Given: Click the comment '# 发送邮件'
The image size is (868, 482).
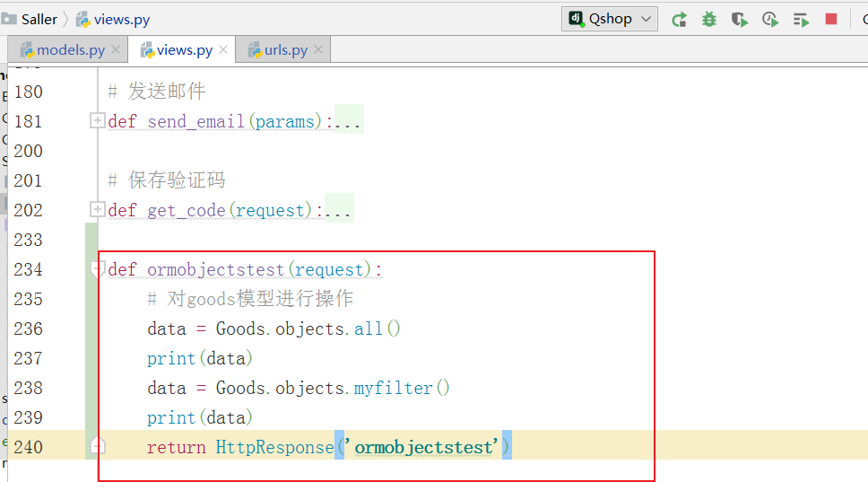Looking at the screenshot, I should coord(157,92).
